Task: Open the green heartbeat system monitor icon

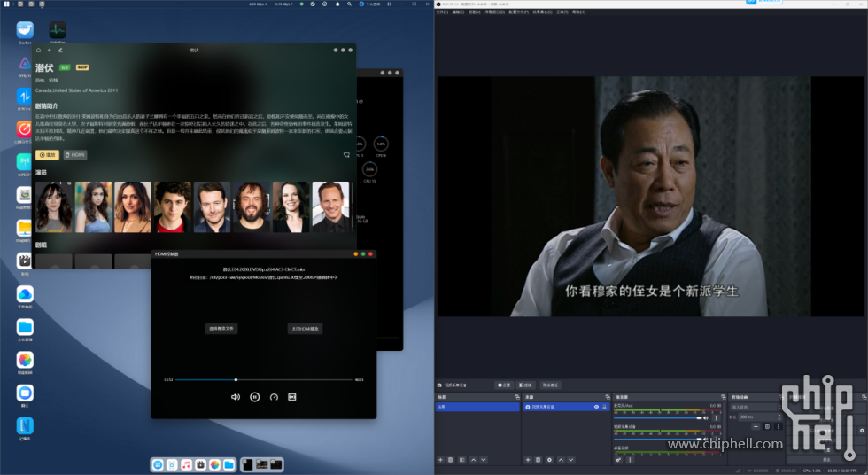Action: (58, 30)
